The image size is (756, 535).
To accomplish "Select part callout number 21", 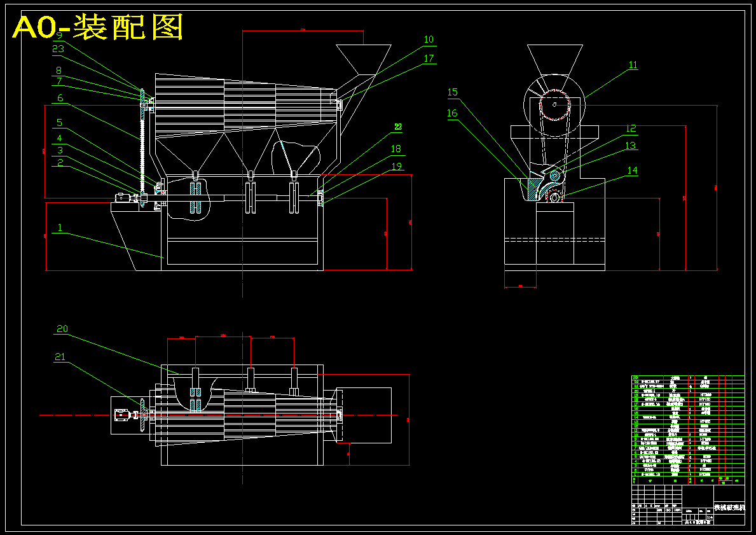I will (x=60, y=357).
